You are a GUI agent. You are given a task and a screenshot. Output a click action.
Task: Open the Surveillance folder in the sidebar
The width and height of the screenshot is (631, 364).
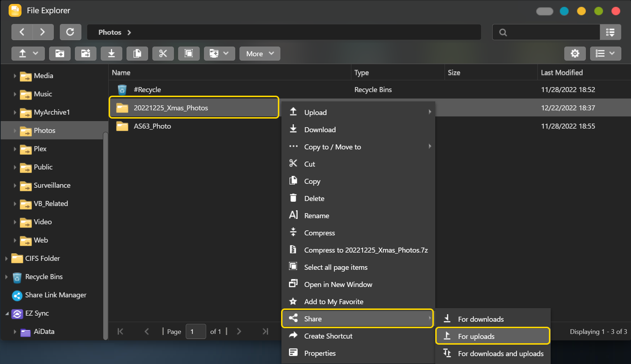tap(52, 185)
